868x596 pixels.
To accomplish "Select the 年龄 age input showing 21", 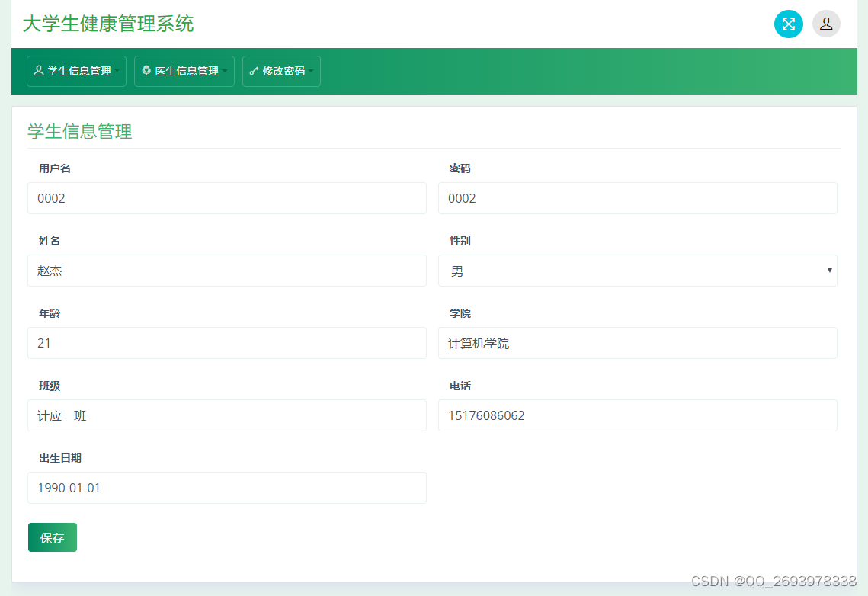I will 227,343.
